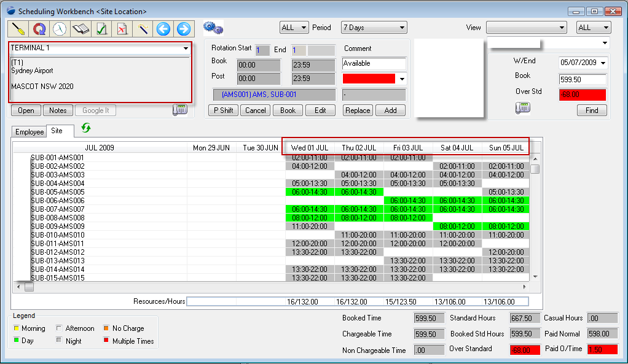Click the red comment color swatch
This screenshot has width=628, height=364.
tap(369, 79)
